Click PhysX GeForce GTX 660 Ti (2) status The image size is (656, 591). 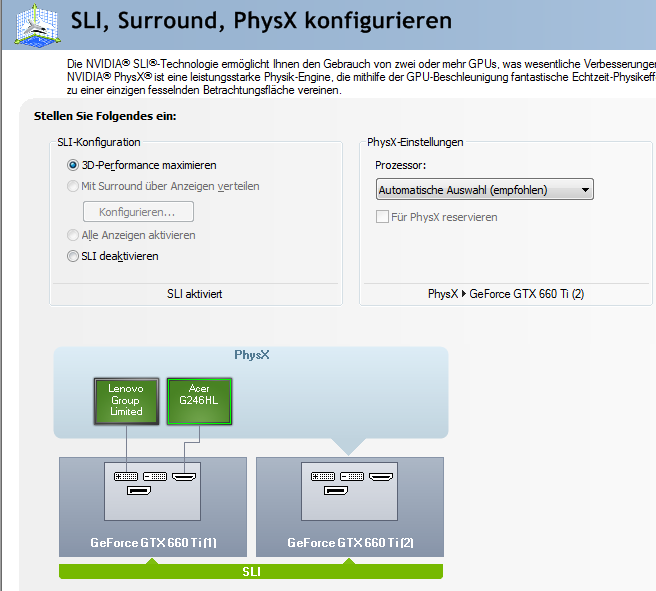(x=506, y=294)
